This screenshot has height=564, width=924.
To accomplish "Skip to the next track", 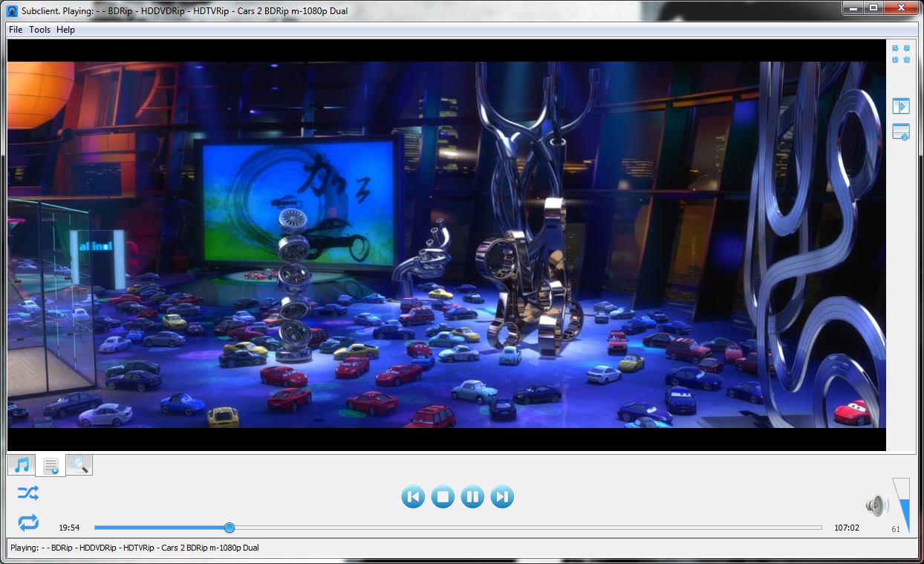I will coord(502,496).
